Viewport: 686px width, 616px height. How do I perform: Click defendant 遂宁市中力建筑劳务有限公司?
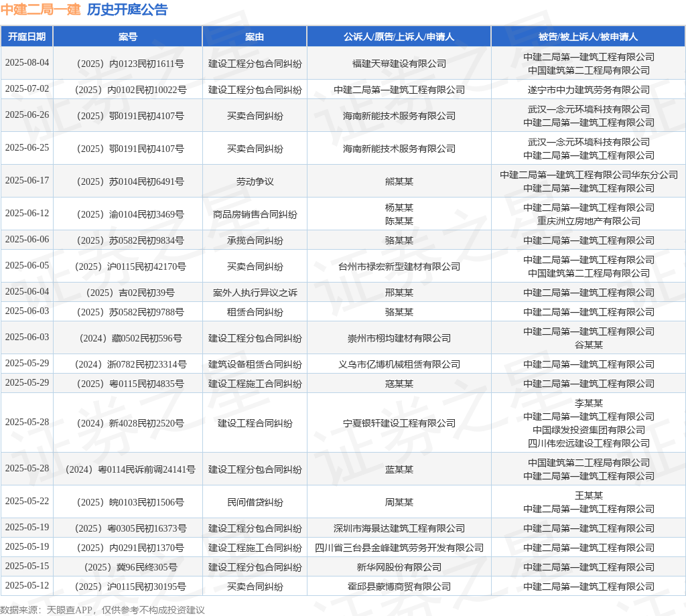point(588,90)
